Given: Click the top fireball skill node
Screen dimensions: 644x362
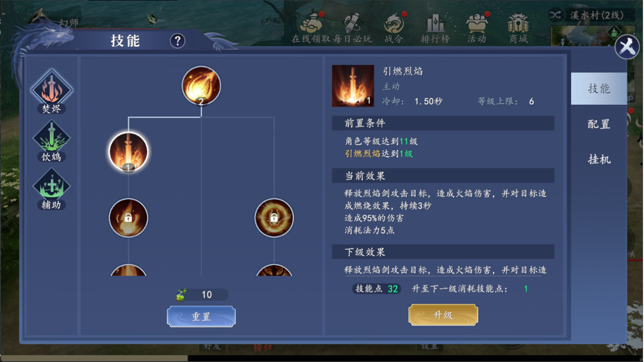Looking at the screenshot, I should 201,86.
